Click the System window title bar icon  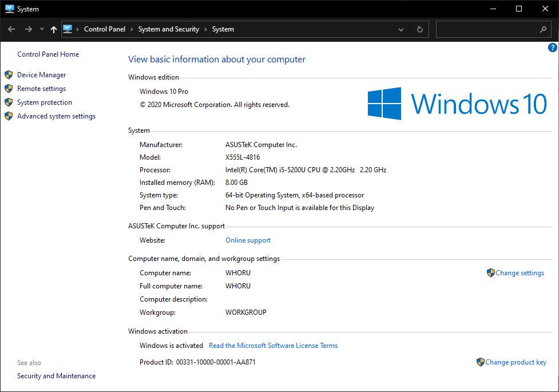tap(9, 9)
